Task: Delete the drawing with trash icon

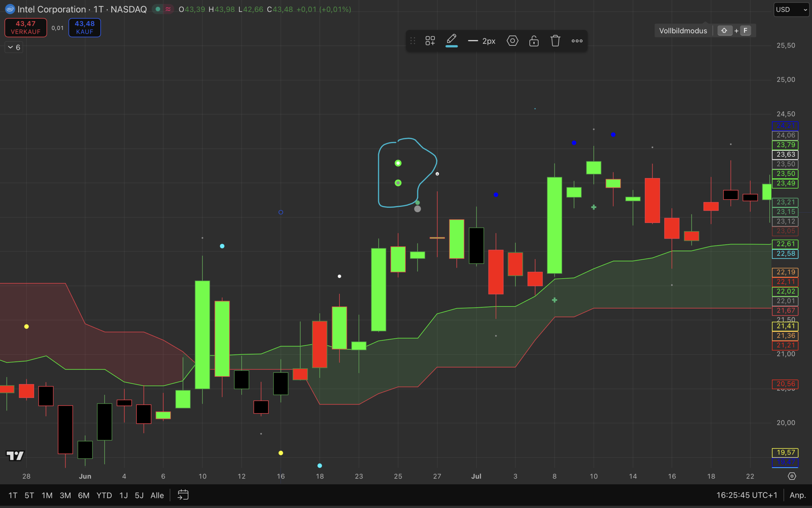Action: click(x=555, y=41)
